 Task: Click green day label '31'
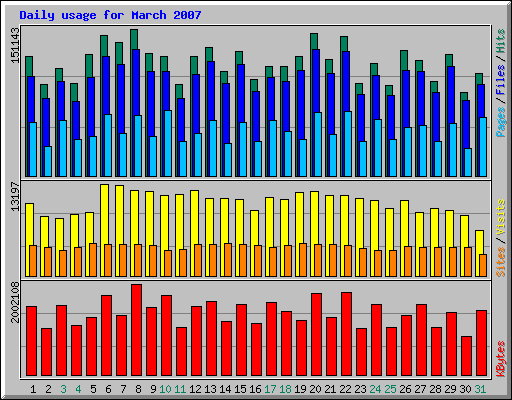(480, 389)
